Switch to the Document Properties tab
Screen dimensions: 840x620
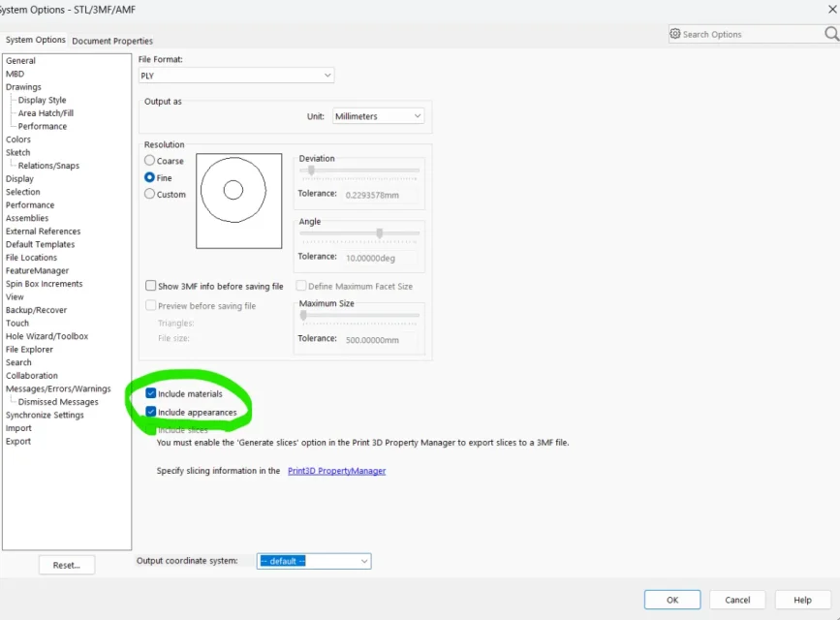pyautogui.click(x=112, y=41)
